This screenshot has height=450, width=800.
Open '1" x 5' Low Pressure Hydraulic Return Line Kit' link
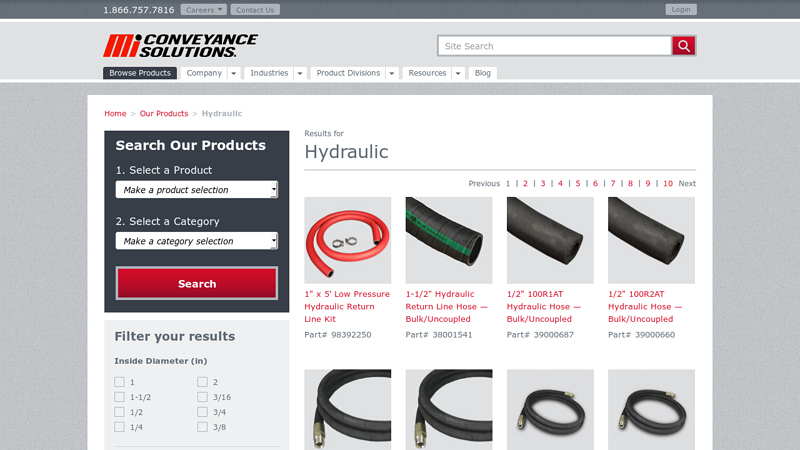[x=347, y=306]
